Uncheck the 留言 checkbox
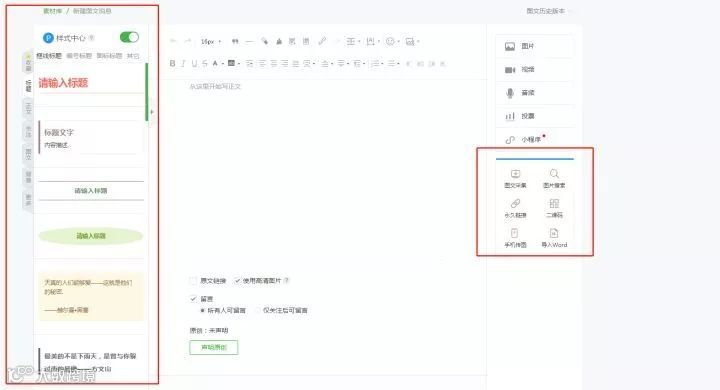 click(193, 299)
